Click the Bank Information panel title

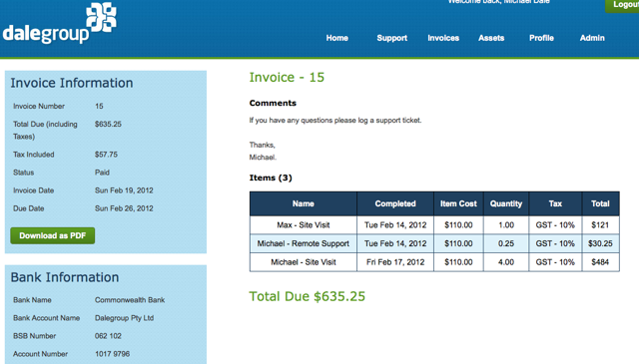tap(65, 277)
